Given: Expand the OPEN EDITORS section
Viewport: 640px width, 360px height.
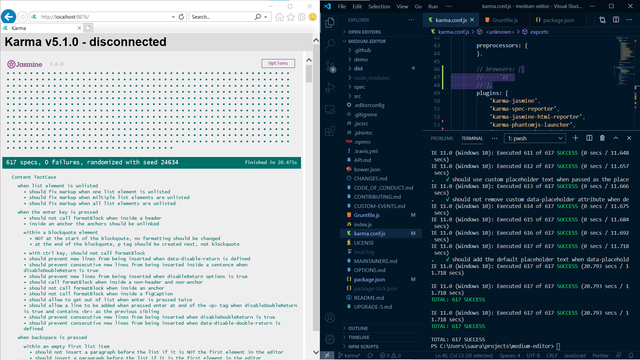Looking at the screenshot, I should click(x=364, y=32).
